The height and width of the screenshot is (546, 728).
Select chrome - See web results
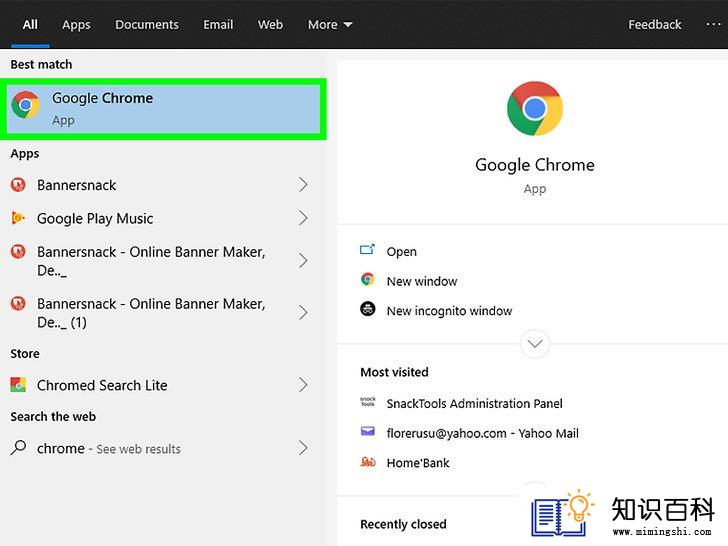click(160, 448)
